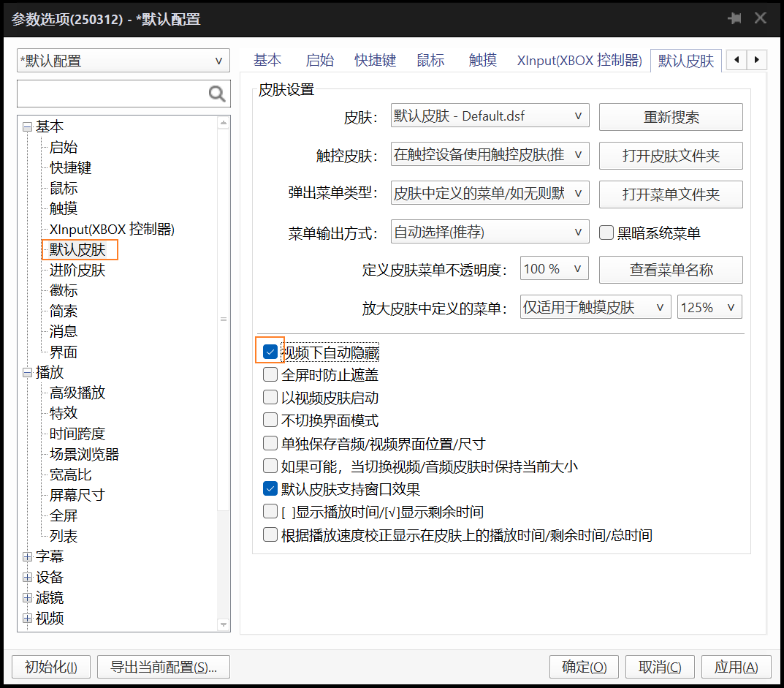Image resolution: width=784 pixels, height=688 pixels.
Task: Confirm with the 确定(O) button
Action: (584, 667)
